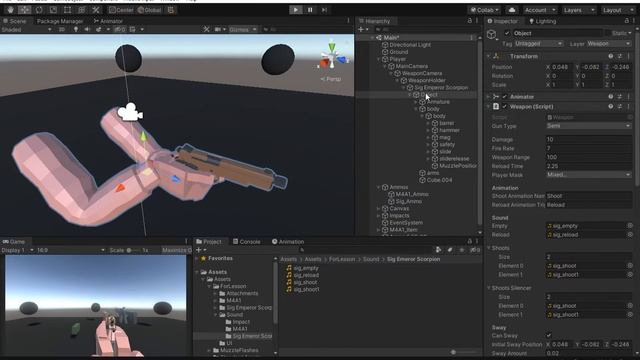
Task: Open the custom editor tools icon
Action: 96,10
